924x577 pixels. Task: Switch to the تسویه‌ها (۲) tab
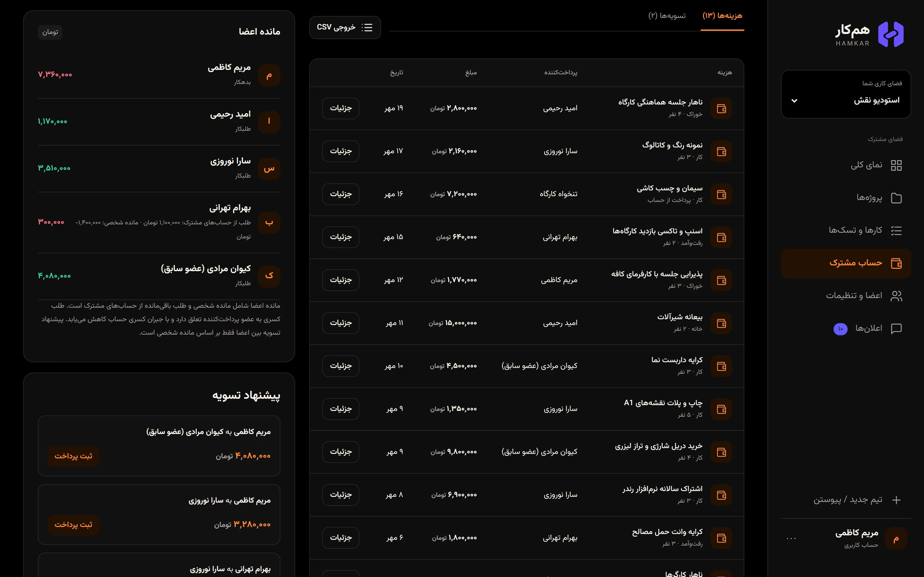pos(667,16)
